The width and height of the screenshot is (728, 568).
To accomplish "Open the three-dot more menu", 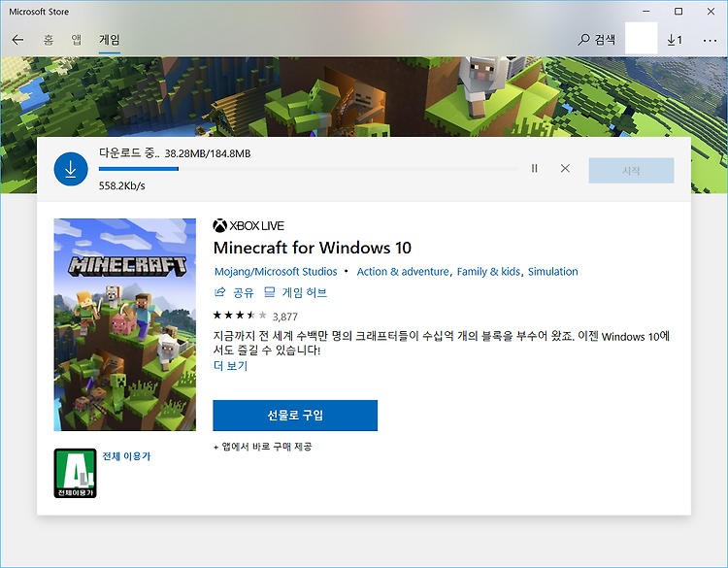I will [710, 41].
